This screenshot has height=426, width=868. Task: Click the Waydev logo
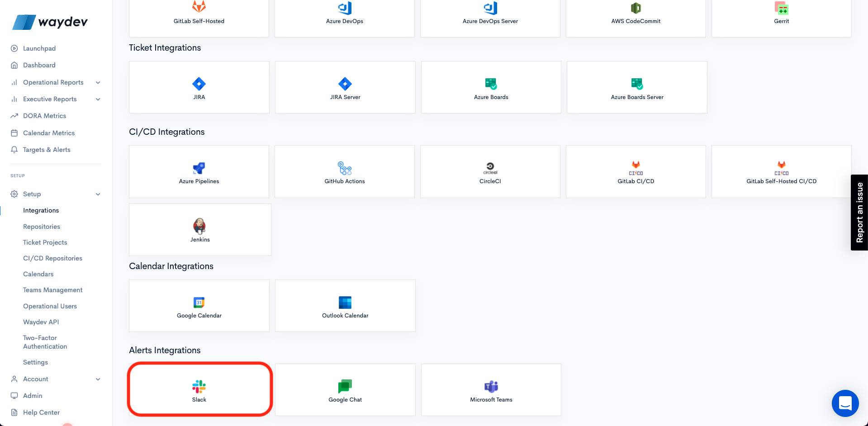pyautogui.click(x=50, y=22)
